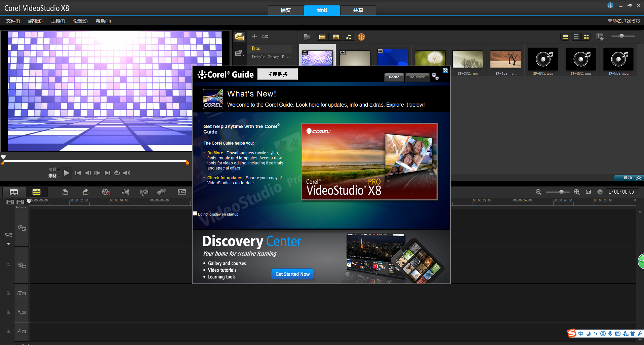
Task: Expand the track list arrow under ripple edit
Action: [x=8, y=244]
